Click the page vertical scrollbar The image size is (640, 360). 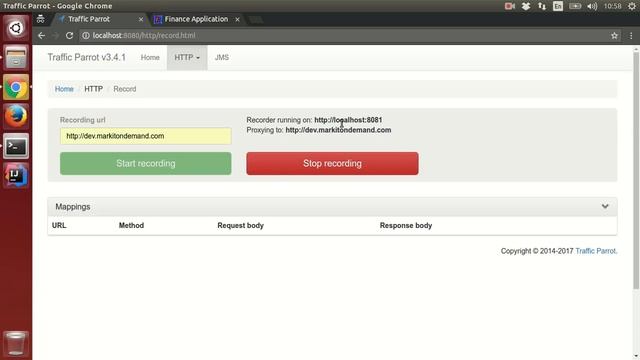(636, 171)
